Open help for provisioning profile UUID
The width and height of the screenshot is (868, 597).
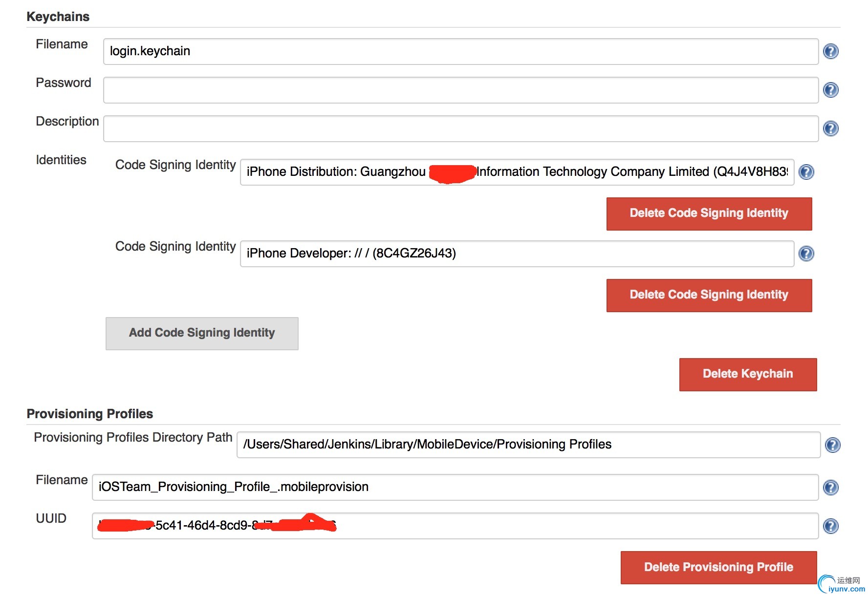(x=831, y=526)
